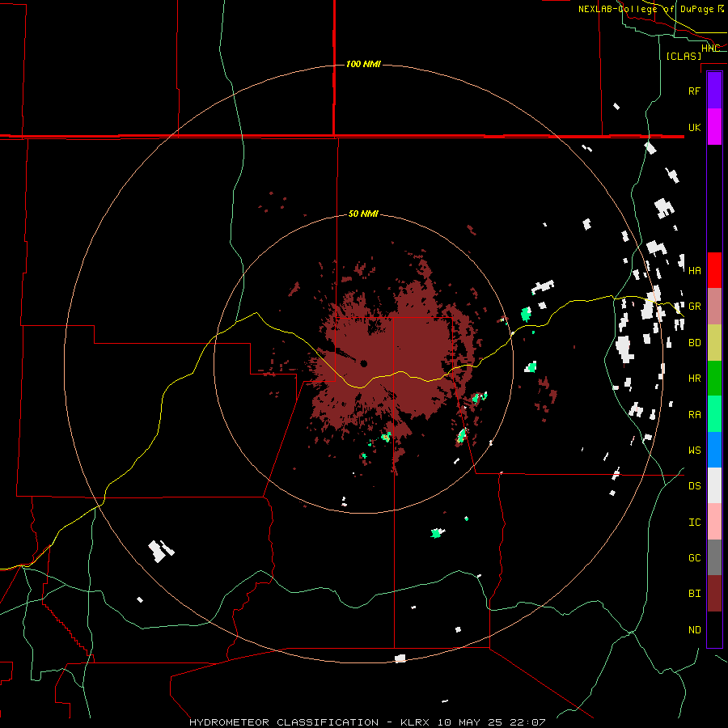Click the DS legend label

click(x=694, y=486)
